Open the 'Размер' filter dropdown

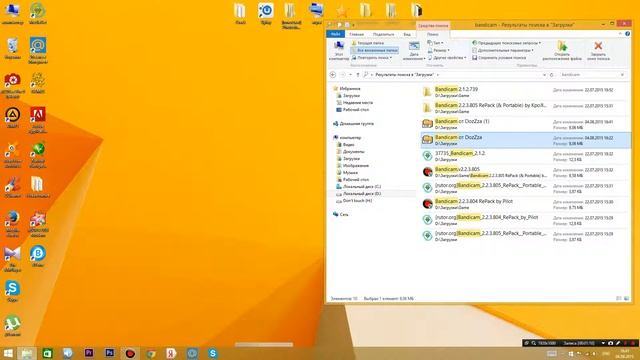pyautogui.click(x=439, y=50)
